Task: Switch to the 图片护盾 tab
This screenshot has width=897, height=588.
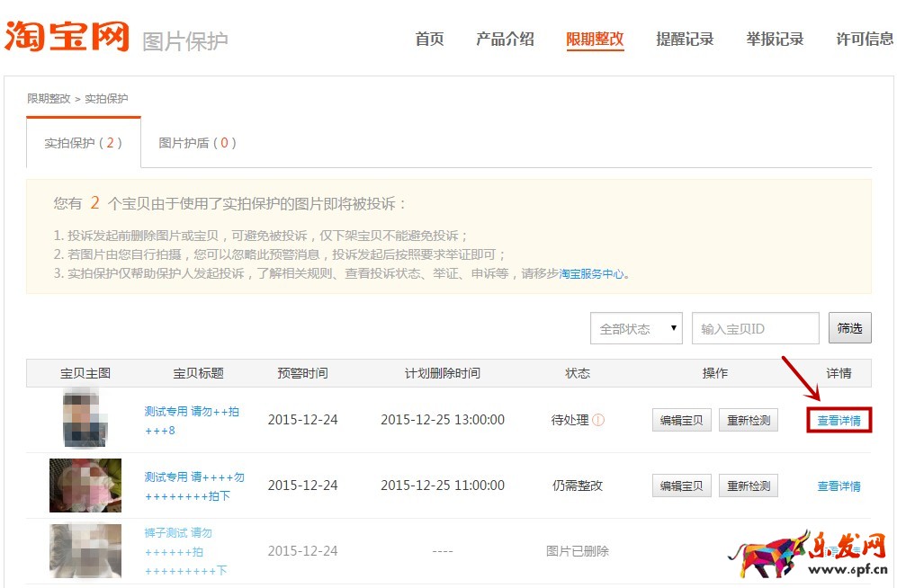Action: 197,143
